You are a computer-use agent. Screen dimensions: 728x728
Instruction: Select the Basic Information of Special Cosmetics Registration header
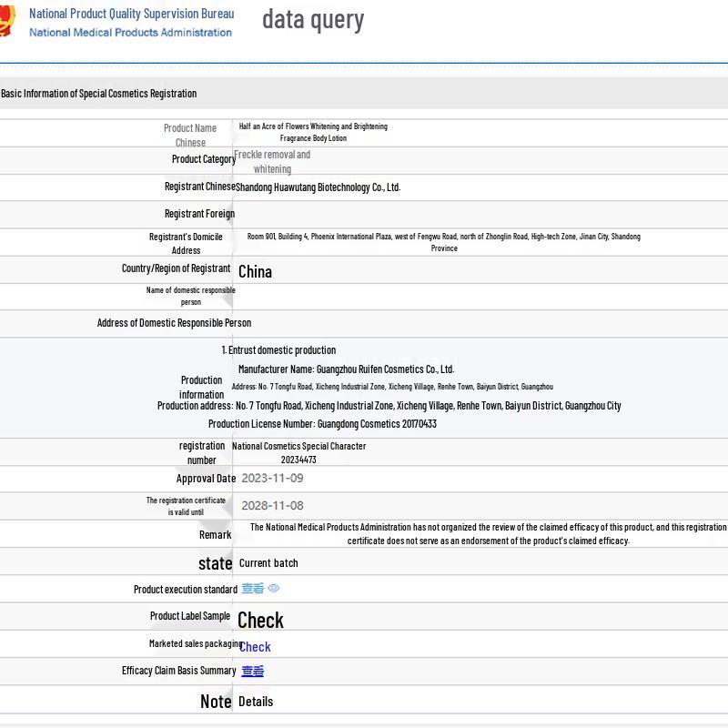pos(98,94)
